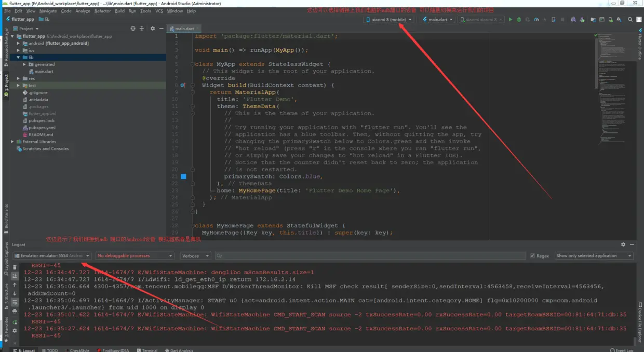Viewport: 644px width, 352px height.
Task: Open the FindBugs-IDEA tool window tab
Action: tap(113, 350)
